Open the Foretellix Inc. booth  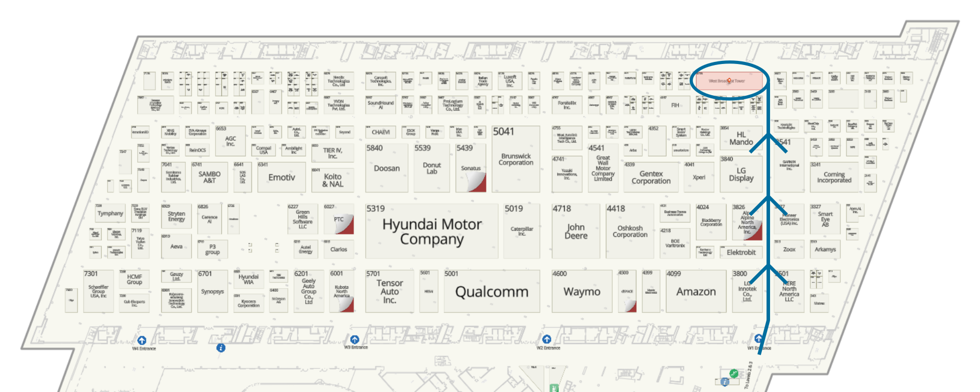coord(567,105)
